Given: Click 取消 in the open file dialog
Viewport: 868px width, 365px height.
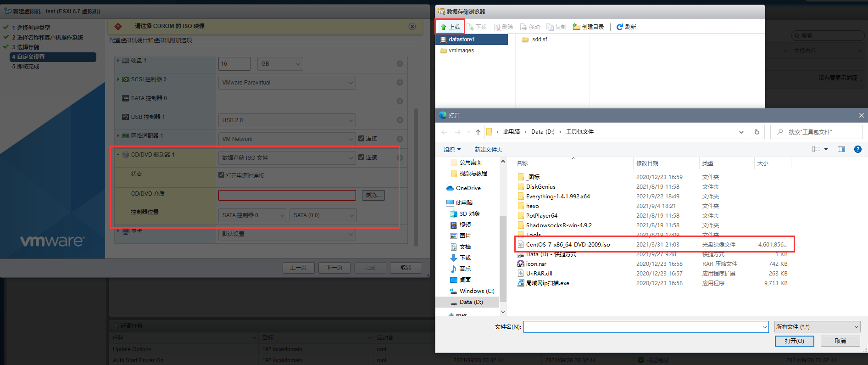Looking at the screenshot, I should click(840, 341).
